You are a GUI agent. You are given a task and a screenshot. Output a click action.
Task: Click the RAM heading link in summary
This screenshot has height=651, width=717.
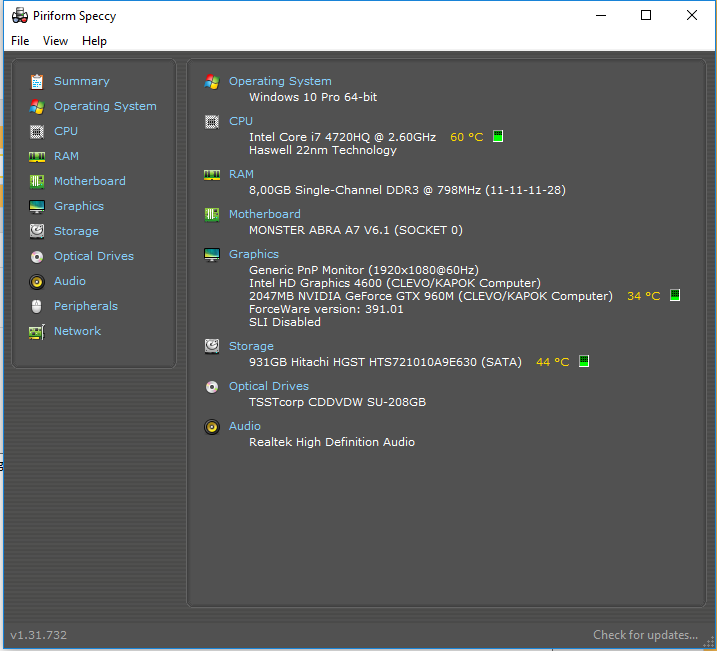pos(241,174)
